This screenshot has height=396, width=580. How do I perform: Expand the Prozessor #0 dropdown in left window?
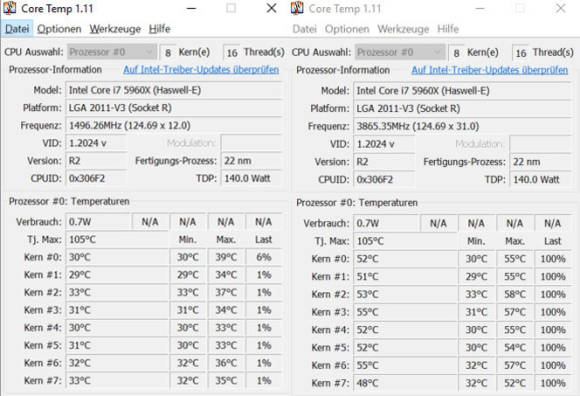pos(112,52)
